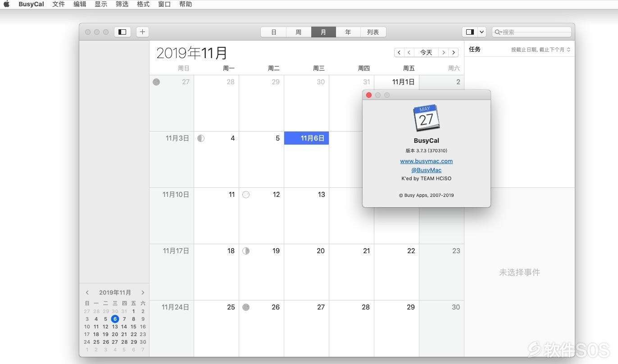The height and width of the screenshot is (364, 618).
Task: Jump to 今天 today
Action: 426,52
